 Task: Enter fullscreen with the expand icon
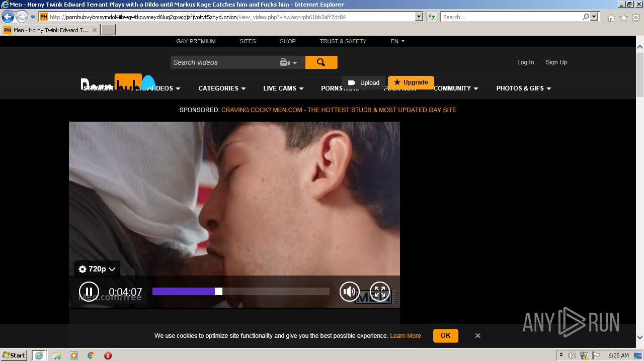[380, 291]
